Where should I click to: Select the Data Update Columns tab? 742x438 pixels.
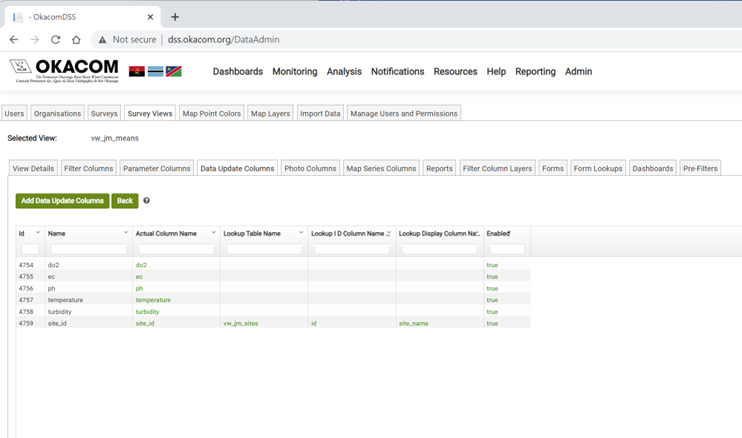pos(238,168)
